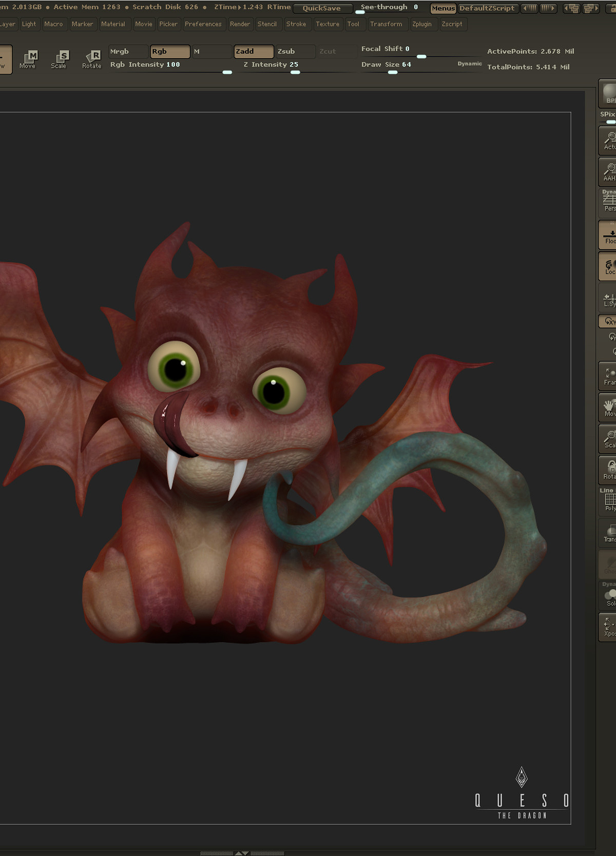
Task: Open the Render menu
Action: pos(240,24)
